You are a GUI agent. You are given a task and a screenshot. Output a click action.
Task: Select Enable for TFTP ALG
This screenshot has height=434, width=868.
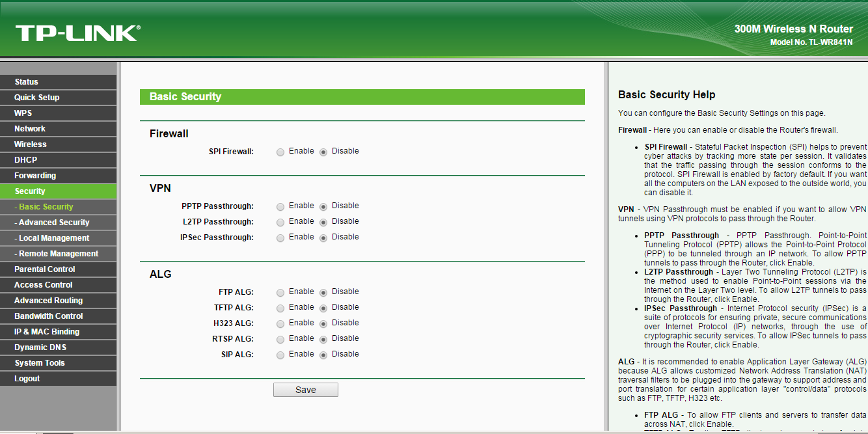[280, 308]
